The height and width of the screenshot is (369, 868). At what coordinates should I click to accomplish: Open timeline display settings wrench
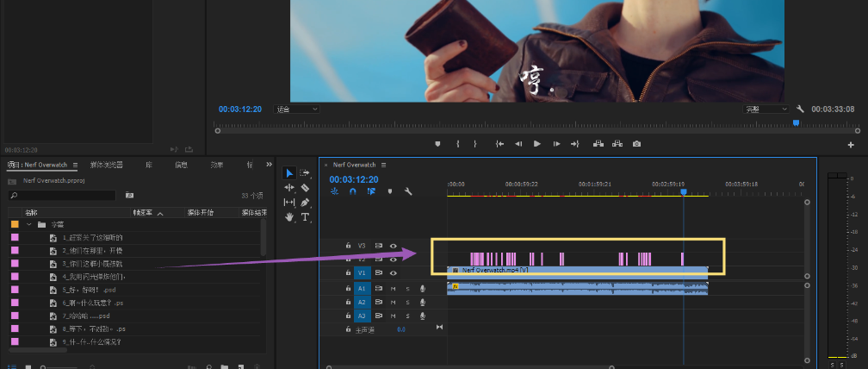pos(408,191)
